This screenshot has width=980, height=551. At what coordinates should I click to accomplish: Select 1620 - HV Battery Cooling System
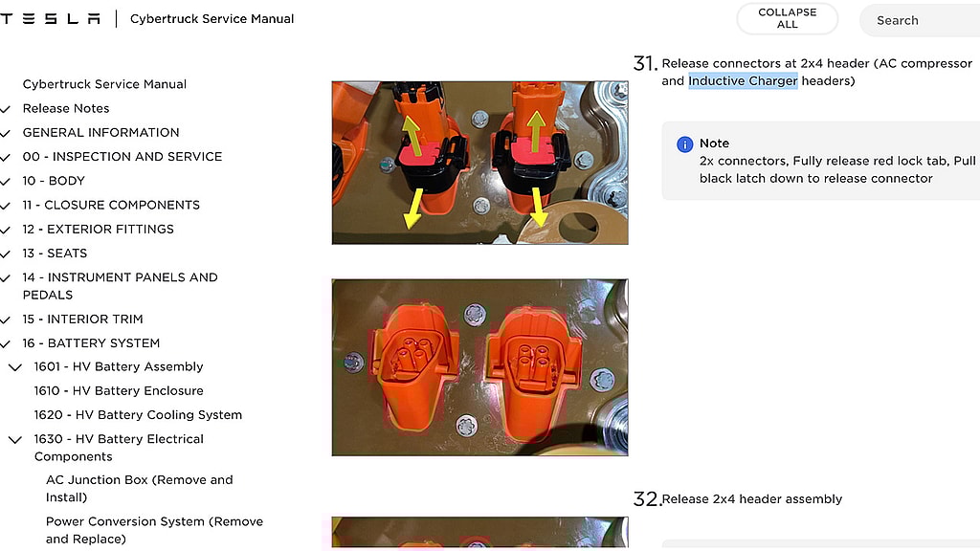[x=138, y=415]
